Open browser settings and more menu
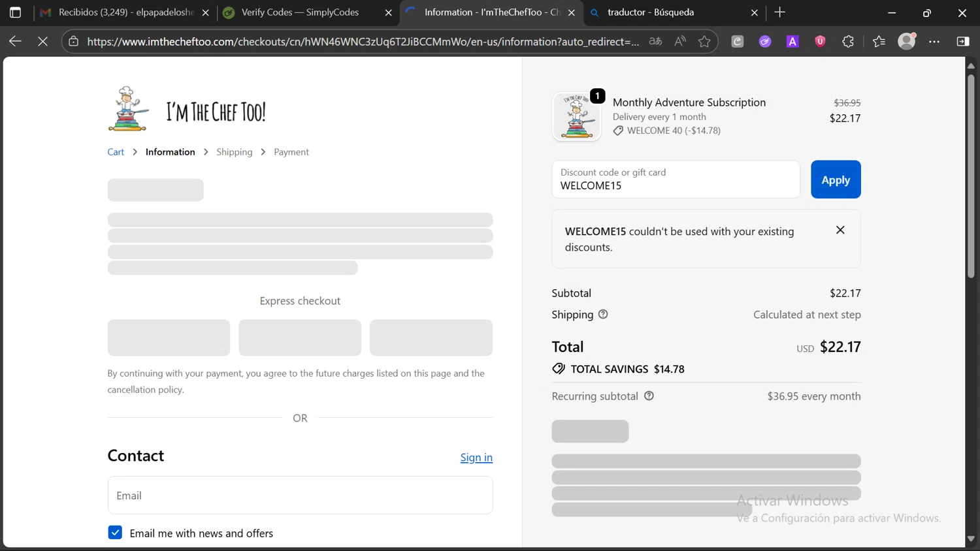 click(x=935, y=41)
